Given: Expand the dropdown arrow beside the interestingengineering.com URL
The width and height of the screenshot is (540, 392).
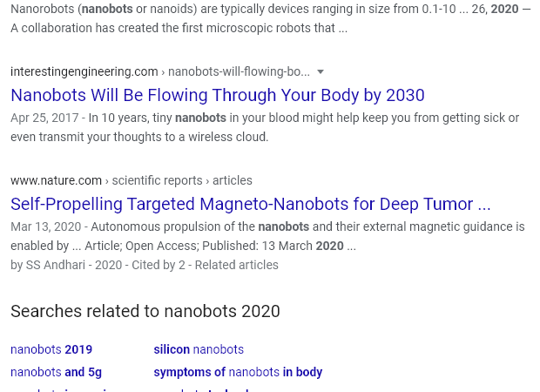Looking at the screenshot, I should click(321, 72).
